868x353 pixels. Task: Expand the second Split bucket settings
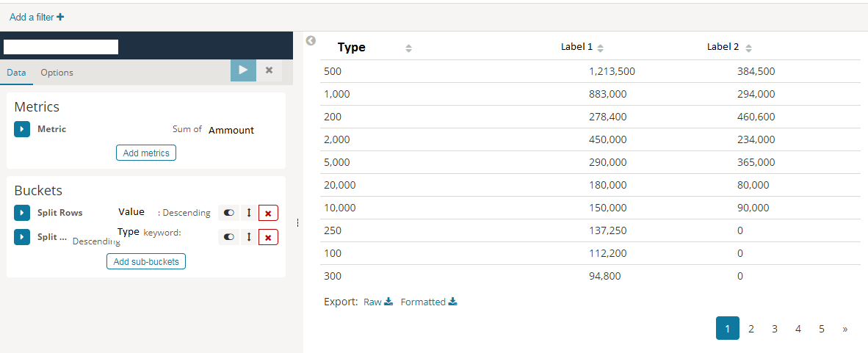click(x=22, y=237)
